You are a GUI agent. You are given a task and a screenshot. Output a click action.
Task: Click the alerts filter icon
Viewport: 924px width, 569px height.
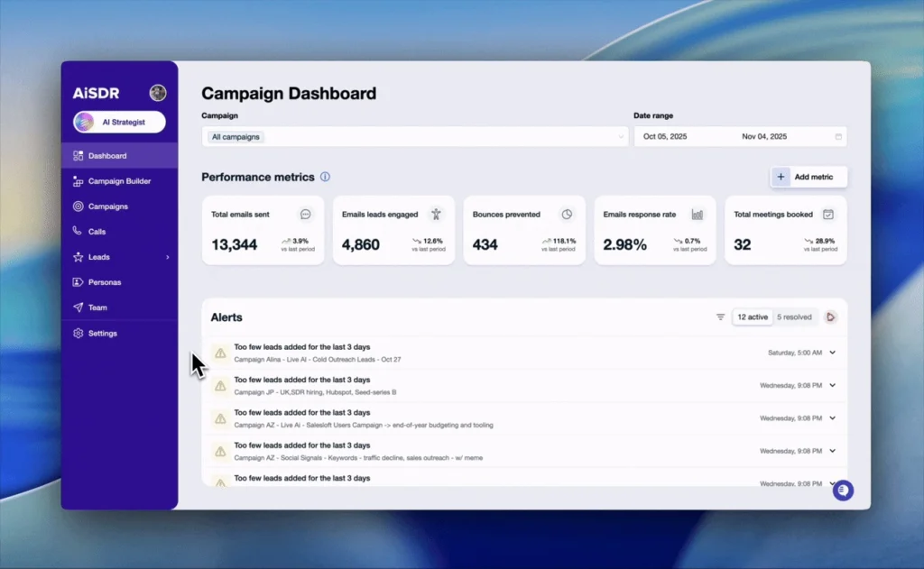720,317
